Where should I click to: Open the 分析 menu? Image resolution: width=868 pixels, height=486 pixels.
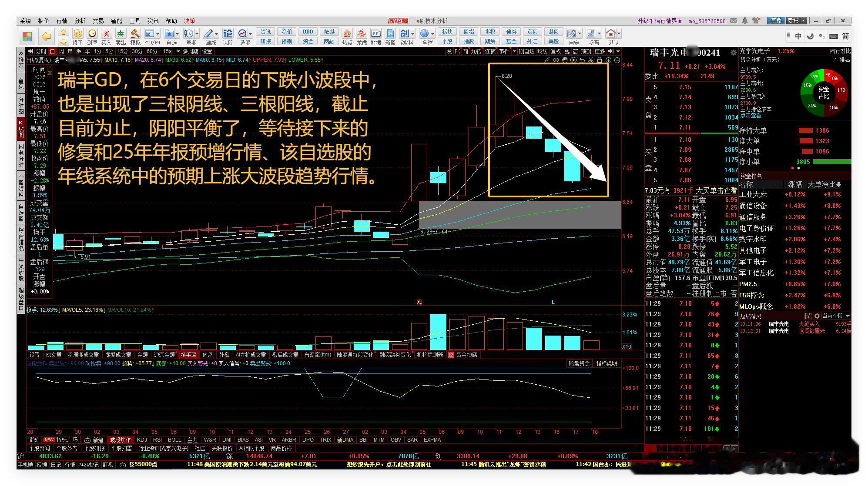point(80,21)
